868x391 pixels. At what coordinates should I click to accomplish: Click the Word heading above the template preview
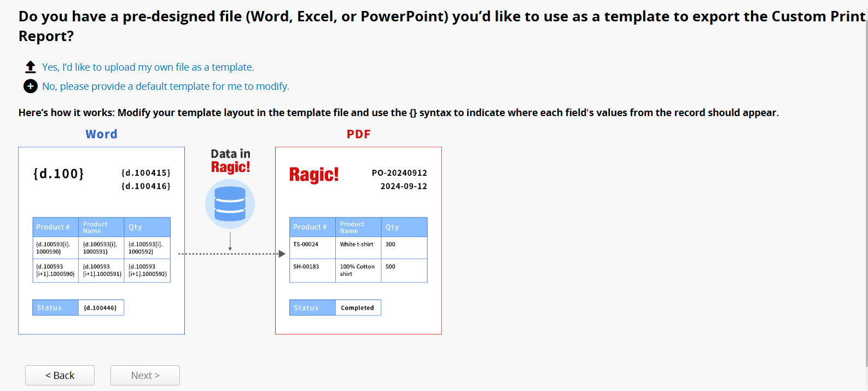click(101, 134)
